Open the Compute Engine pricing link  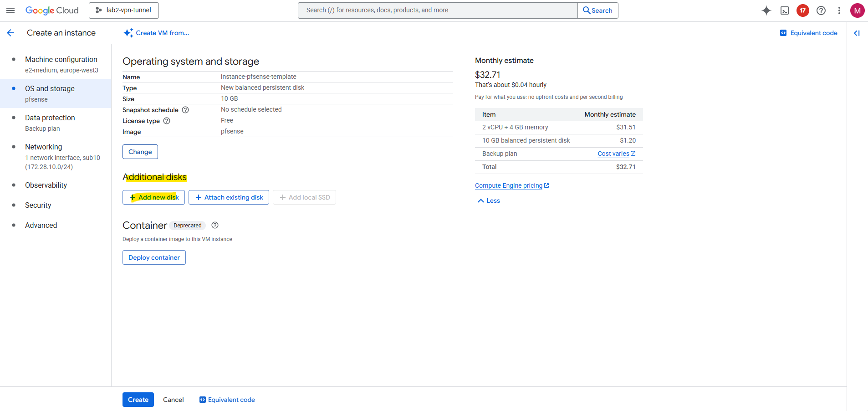click(x=509, y=185)
